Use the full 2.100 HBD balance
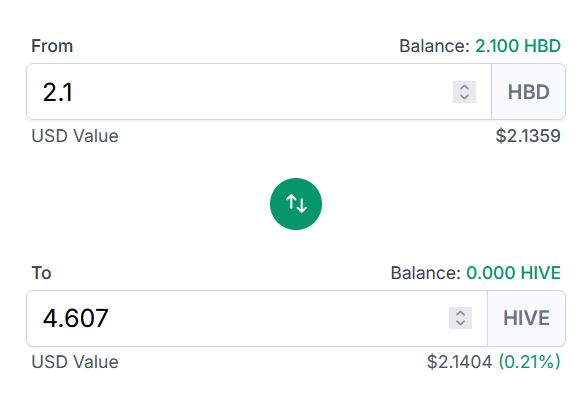The image size is (582, 402). [518, 46]
